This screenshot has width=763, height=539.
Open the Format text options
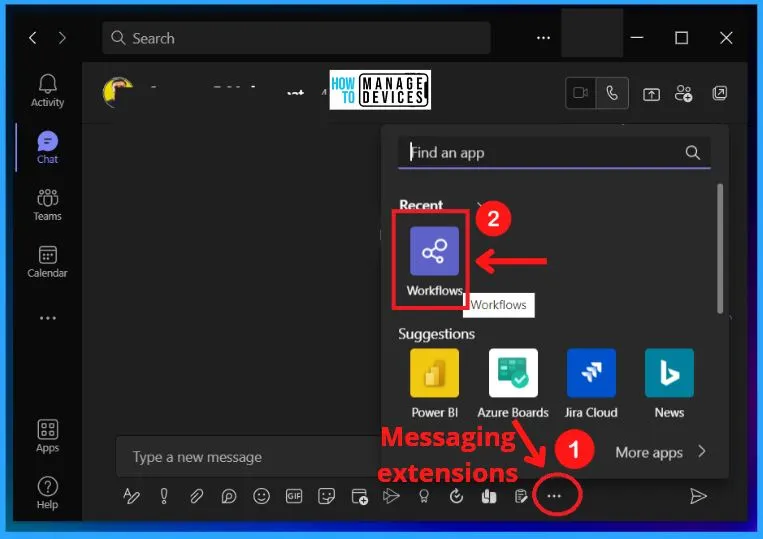(x=131, y=496)
